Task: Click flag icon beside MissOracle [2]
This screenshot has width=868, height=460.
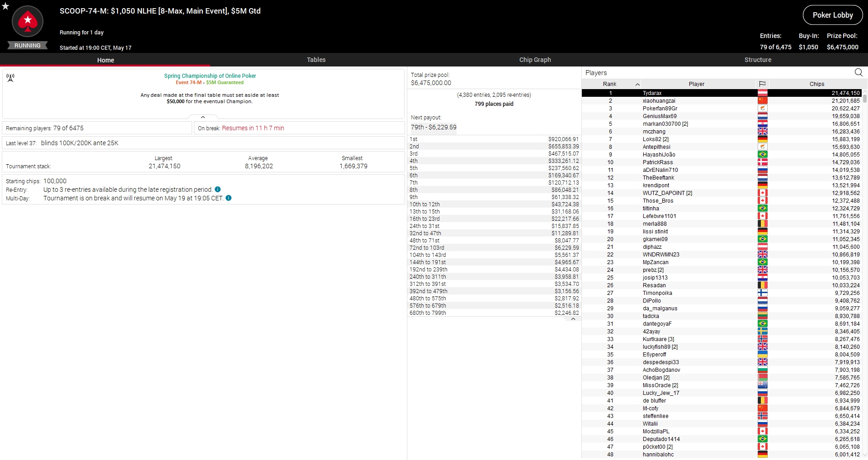Action: [x=763, y=385]
